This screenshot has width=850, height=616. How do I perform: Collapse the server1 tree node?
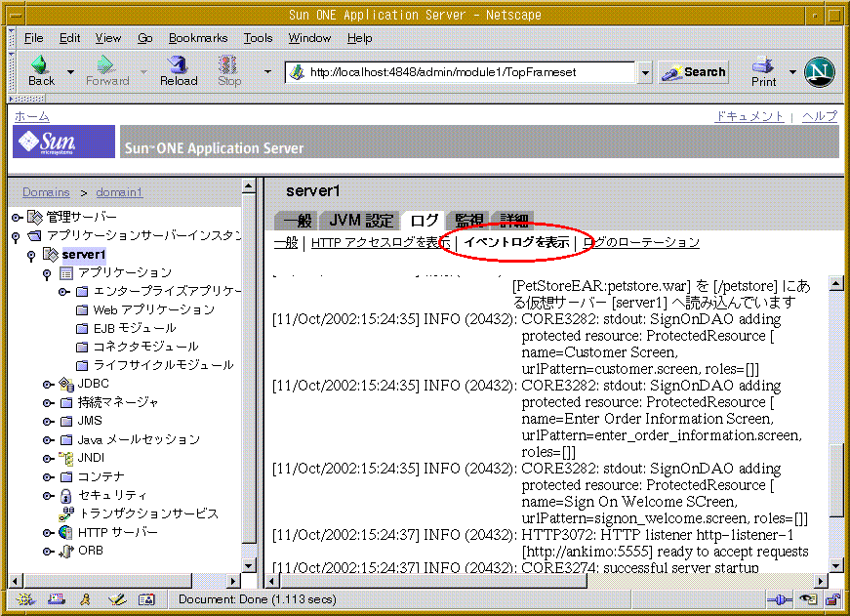31,256
